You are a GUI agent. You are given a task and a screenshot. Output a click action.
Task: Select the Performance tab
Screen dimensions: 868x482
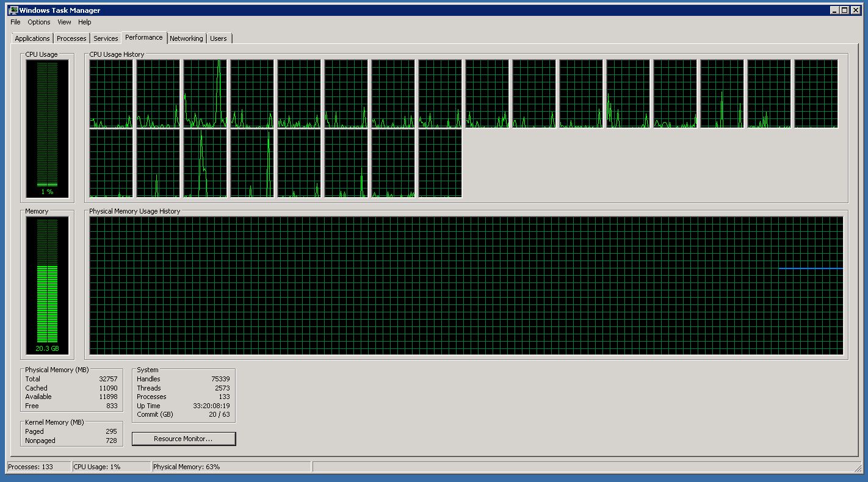tap(144, 37)
